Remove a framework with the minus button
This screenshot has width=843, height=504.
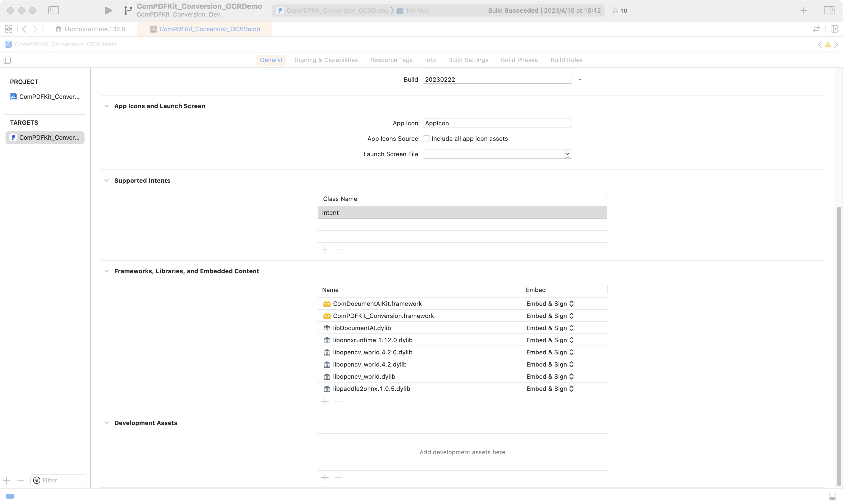coord(339,402)
